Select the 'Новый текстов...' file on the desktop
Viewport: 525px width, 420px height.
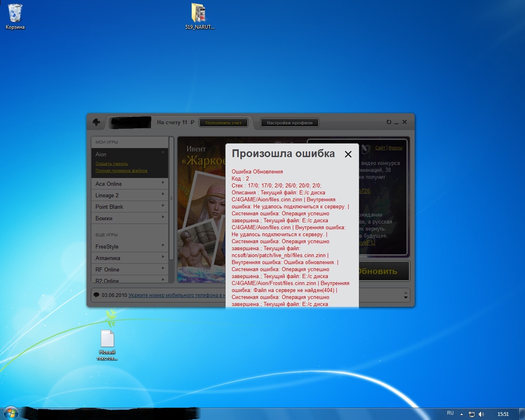107,345
